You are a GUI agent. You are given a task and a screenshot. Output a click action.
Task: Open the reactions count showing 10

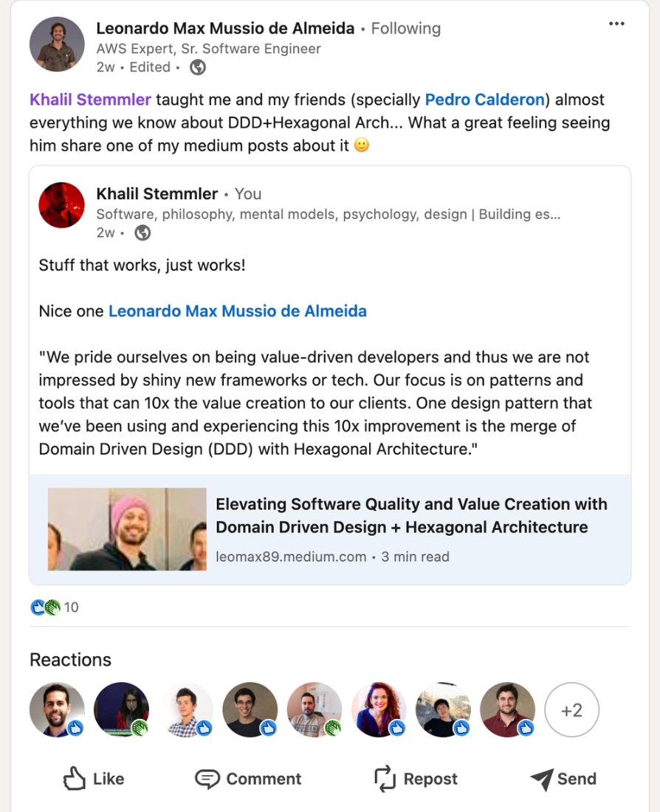(55, 607)
